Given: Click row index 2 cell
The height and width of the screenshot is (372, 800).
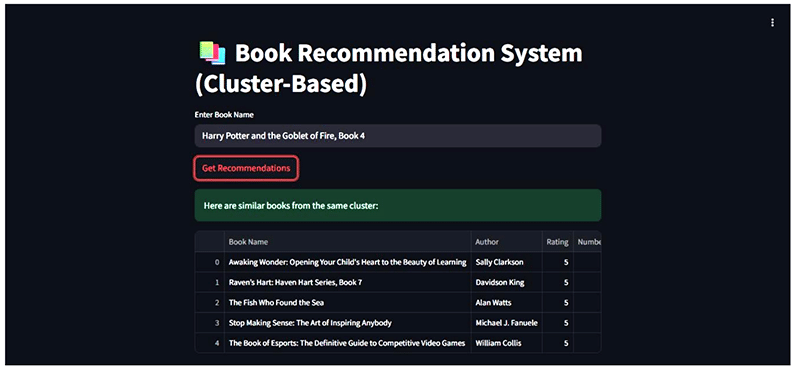Looking at the screenshot, I should click(x=210, y=303).
